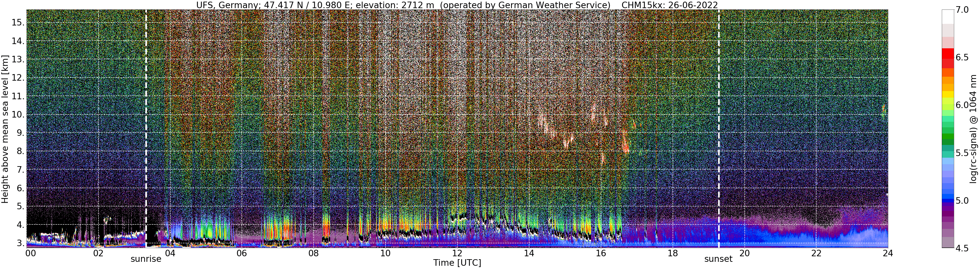Click the "8." height tick label
The width and height of the screenshot is (980, 269).
coord(21,151)
